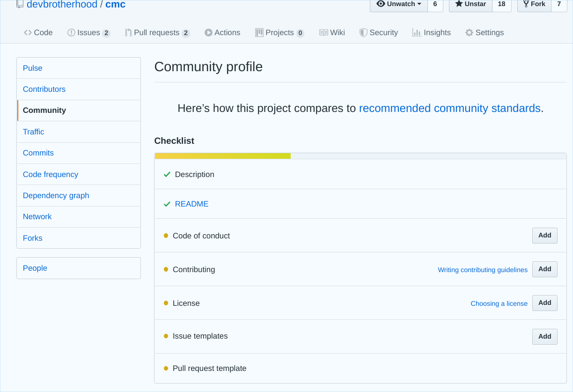Click the yellow dot beside Code of conduct
The width and height of the screenshot is (573, 392).
point(166,236)
